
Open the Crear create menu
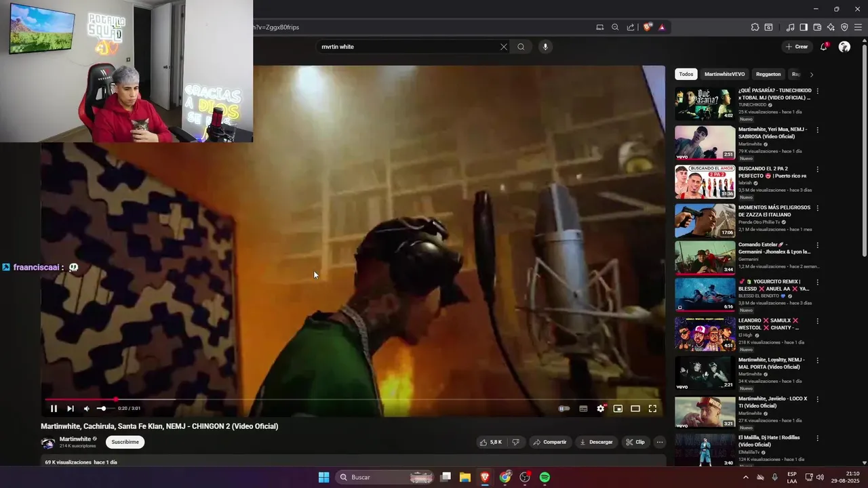coord(797,47)
